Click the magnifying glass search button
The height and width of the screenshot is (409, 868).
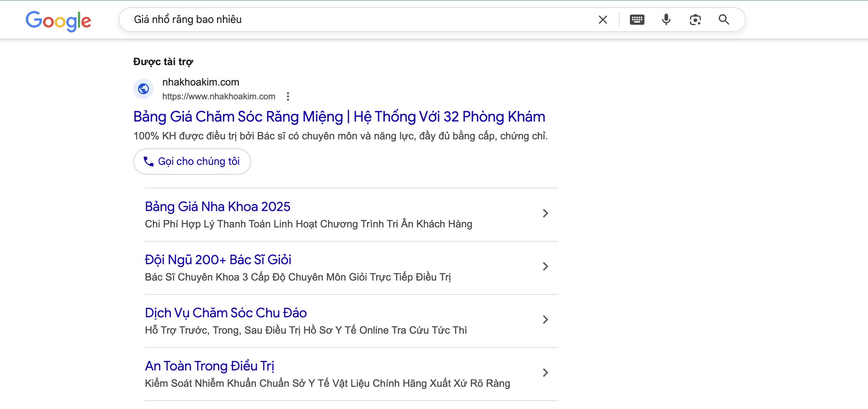[x=724, y=20]
